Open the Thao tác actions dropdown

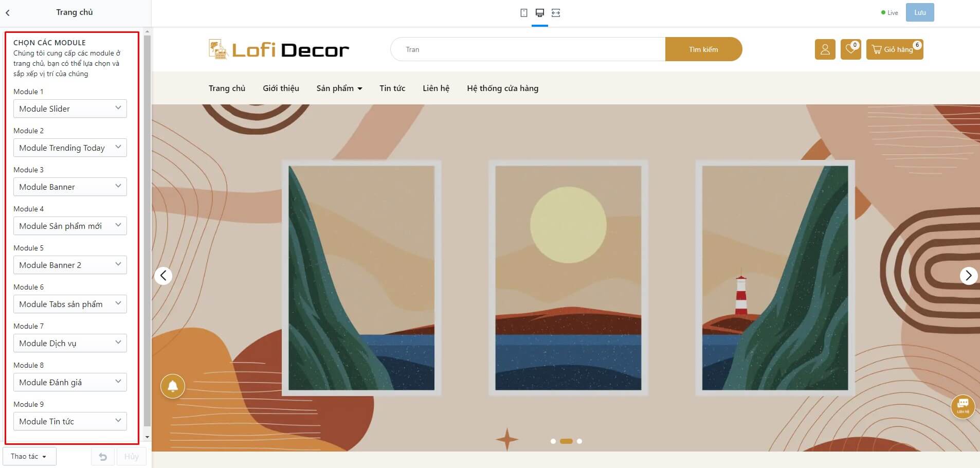tap(29, 457)
